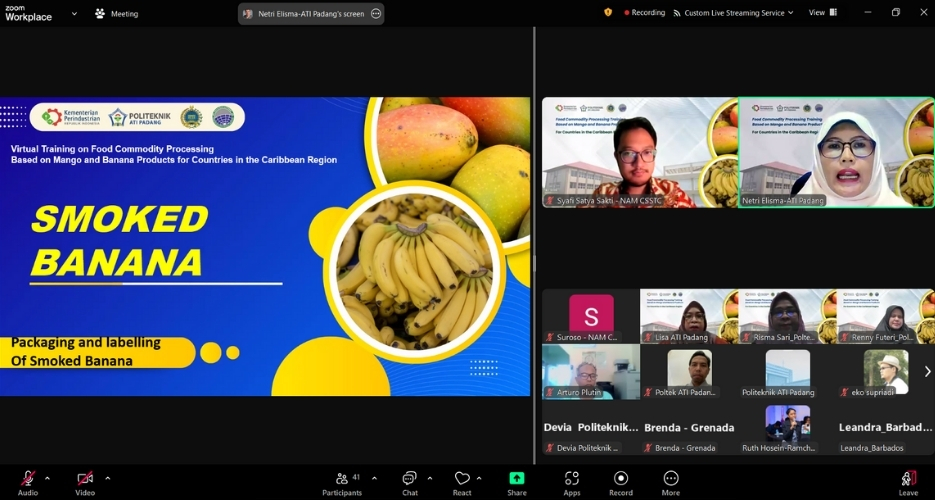This screenshot has height=500, width=935.
Task: Open the Meeting tab at top
Action: pyautogui.click(x=117, y=14)
